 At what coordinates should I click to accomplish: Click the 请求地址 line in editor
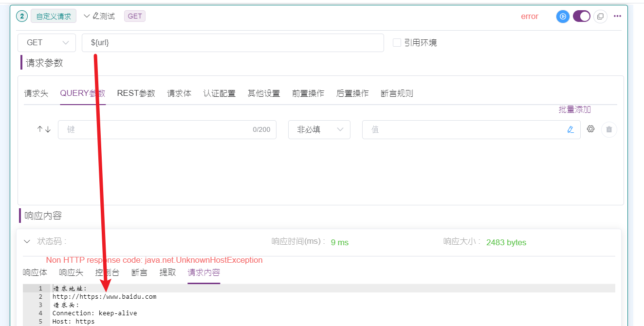point(70,288)
